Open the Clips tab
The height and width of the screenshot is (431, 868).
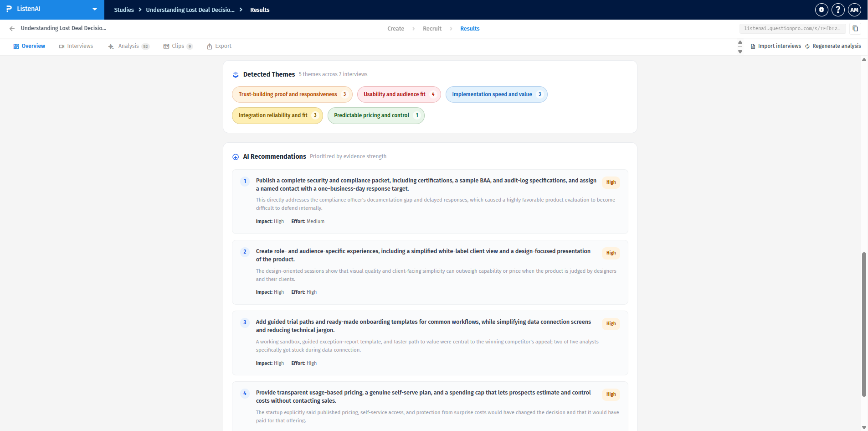(x=178, y=46)
